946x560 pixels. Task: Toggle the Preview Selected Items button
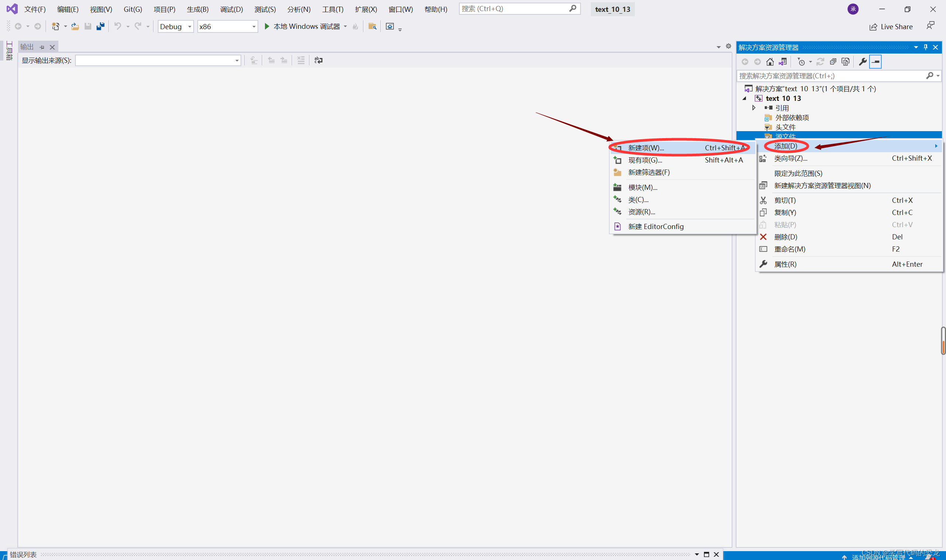pyautogui.click(x=875, y=62)
